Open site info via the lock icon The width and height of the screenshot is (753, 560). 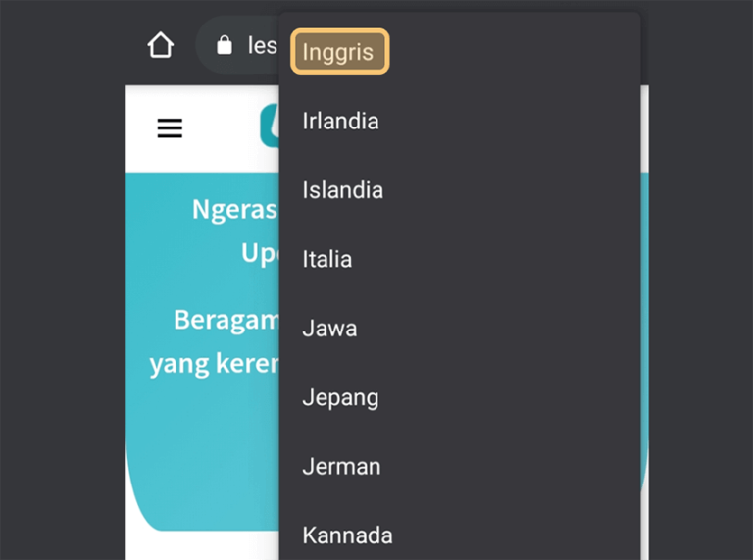[x=225, y=45]
